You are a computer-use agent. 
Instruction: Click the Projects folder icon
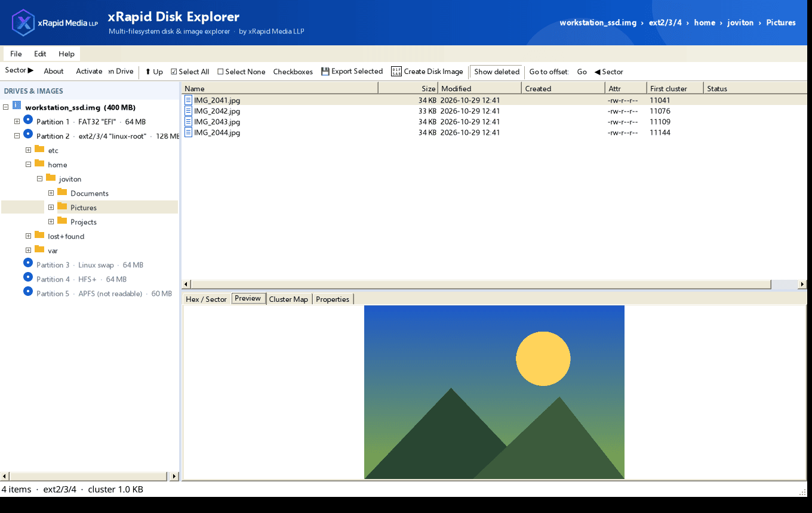click(x=62, y=221)
